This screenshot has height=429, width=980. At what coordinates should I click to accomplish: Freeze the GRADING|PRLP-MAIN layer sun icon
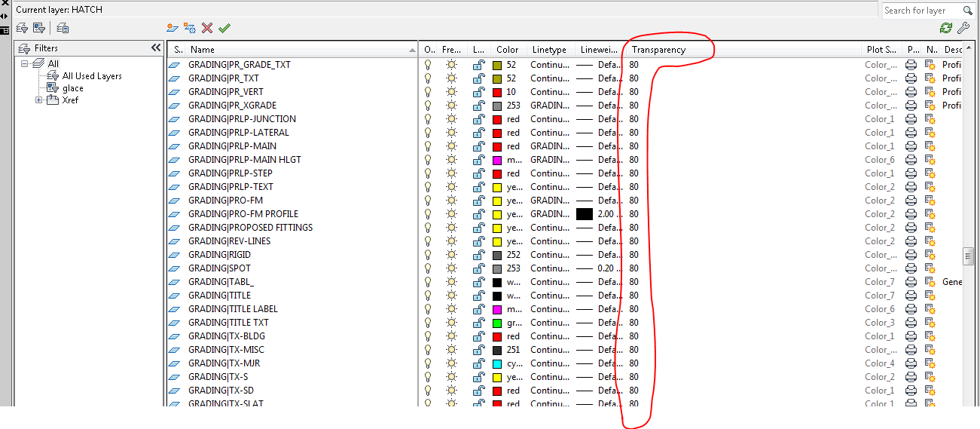pyautogui.click(x=451, y=146)
